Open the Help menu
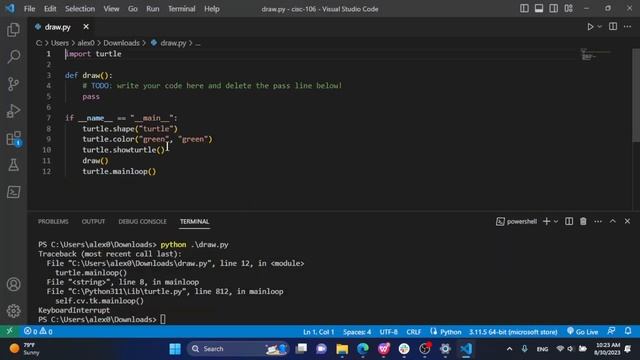The image size is (640, 360). (212, 9)
